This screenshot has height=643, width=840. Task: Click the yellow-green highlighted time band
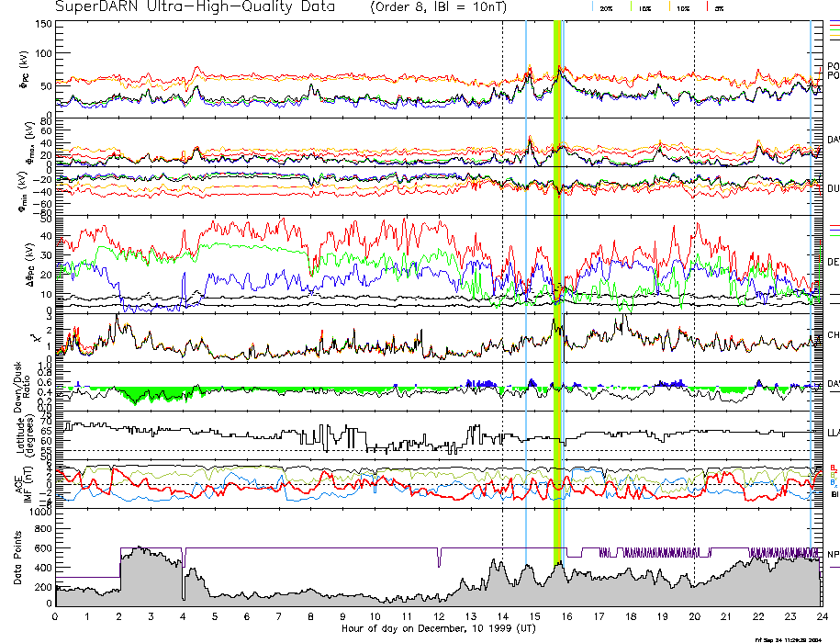557,276
